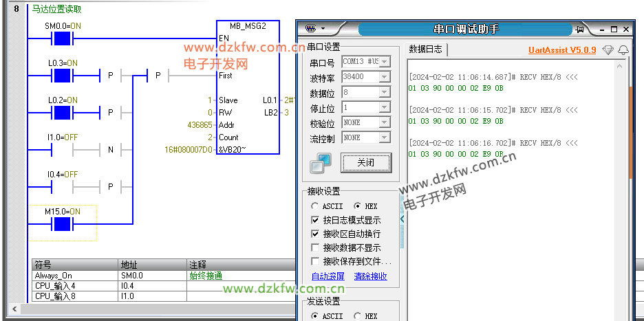644x321 pixels.
Task: Expand the 波特率 38400 dropdown
Action: (x=385, y=77)
